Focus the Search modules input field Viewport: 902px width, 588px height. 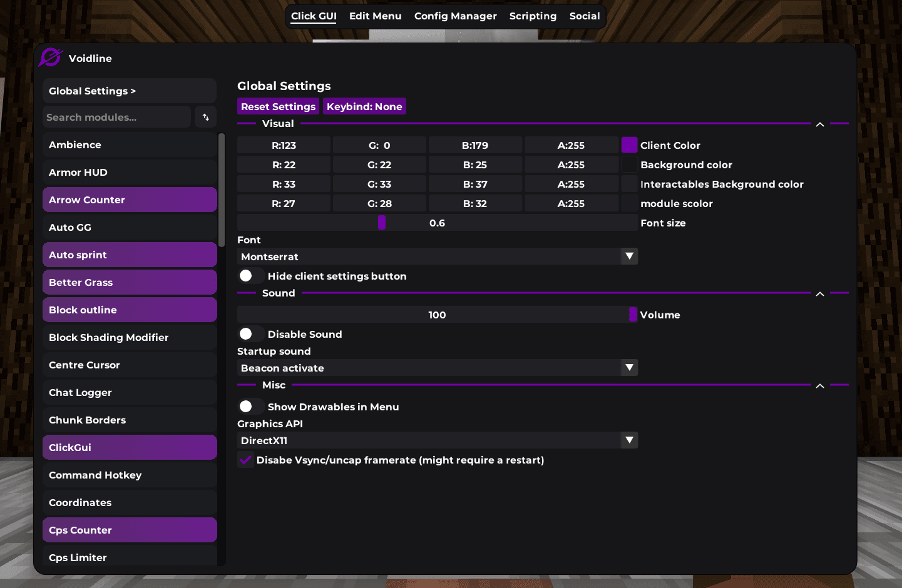click(116, 117)
